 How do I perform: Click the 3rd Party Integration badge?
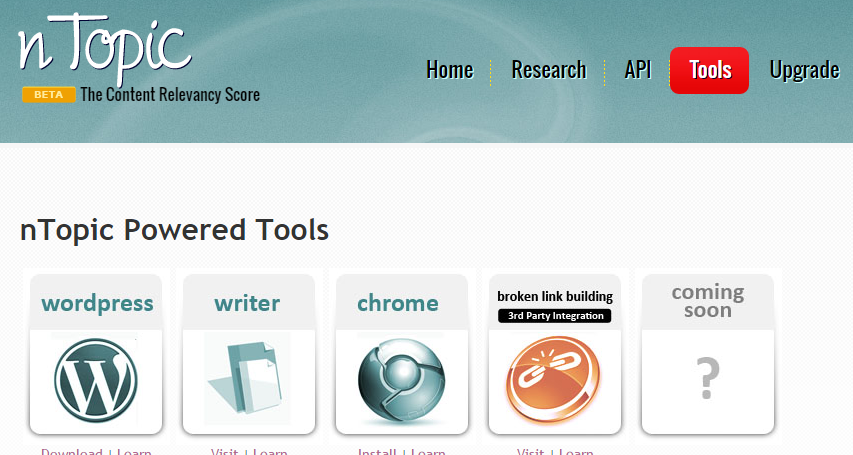[x=555, y=316]
